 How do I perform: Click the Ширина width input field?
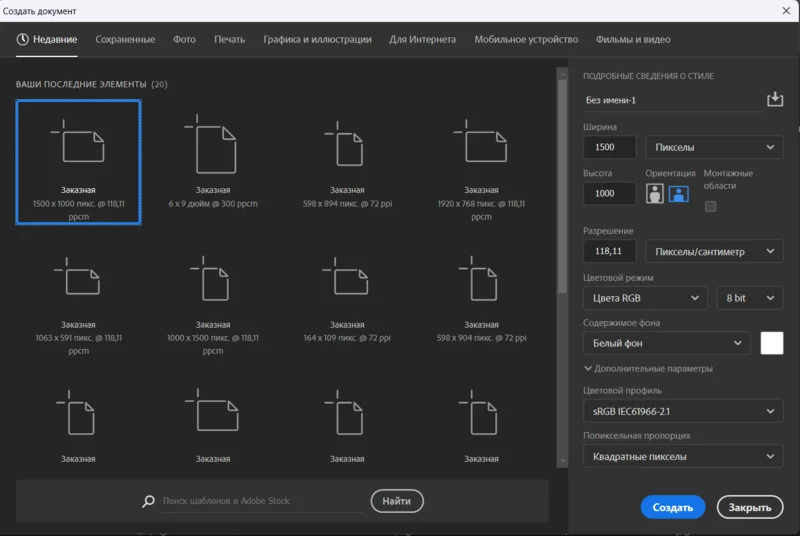(609, 148)
